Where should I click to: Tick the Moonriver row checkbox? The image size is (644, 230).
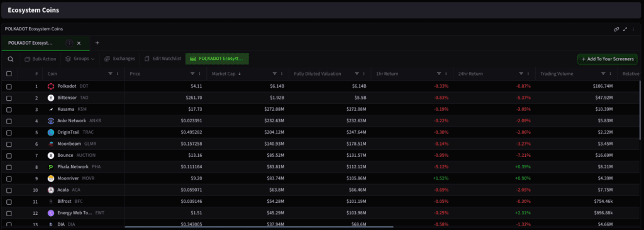[9, 178]
